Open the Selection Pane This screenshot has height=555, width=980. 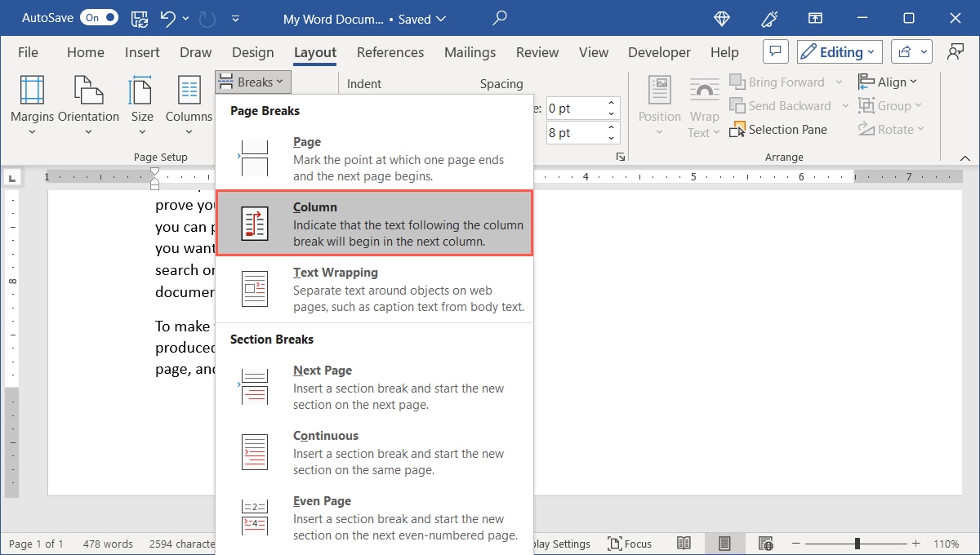[778, 129]
